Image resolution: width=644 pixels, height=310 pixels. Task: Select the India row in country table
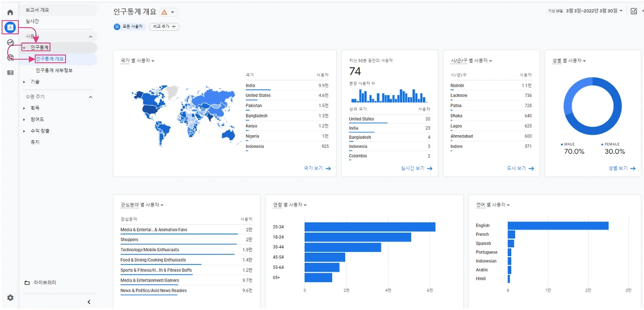[x=287, y=85]
